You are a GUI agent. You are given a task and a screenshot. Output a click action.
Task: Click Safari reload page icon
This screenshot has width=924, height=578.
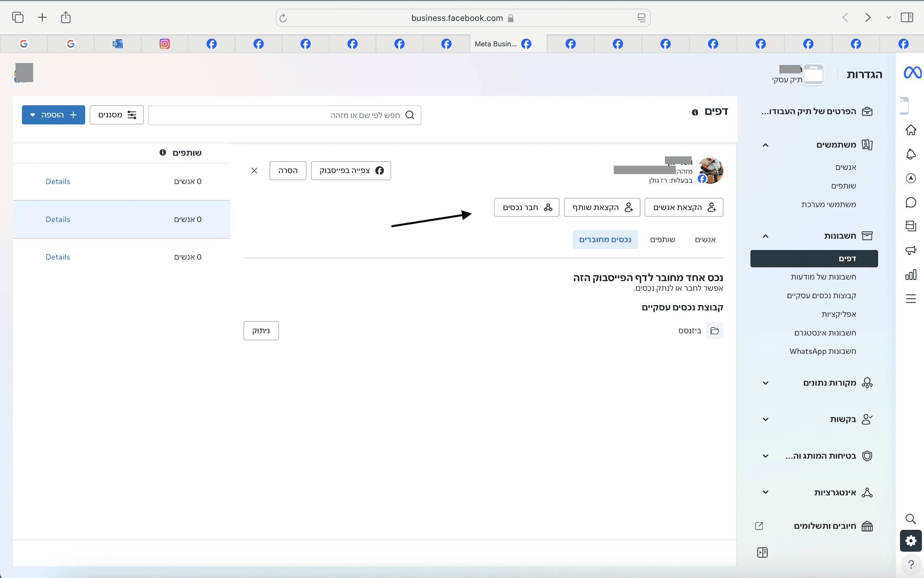(x=283, y=18)
